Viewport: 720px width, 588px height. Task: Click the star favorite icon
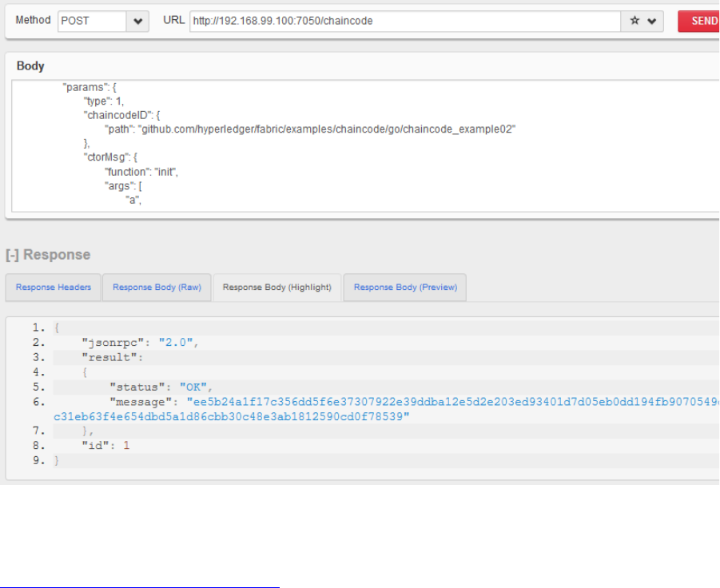634,21
